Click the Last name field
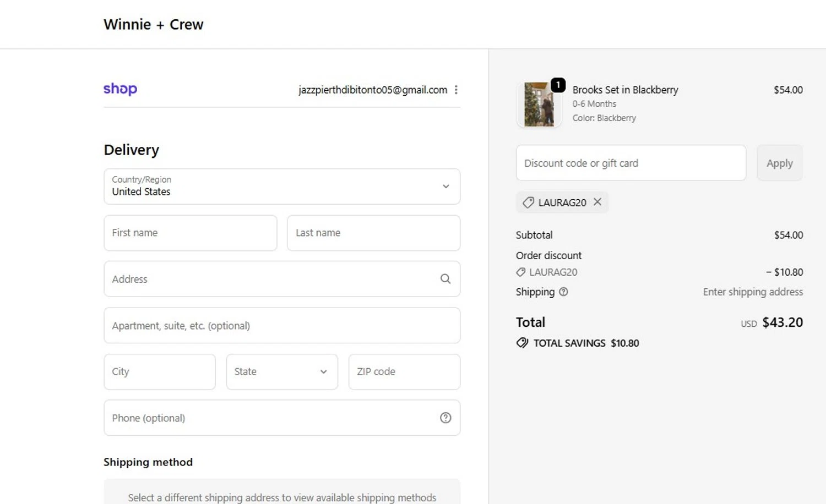 373,233
